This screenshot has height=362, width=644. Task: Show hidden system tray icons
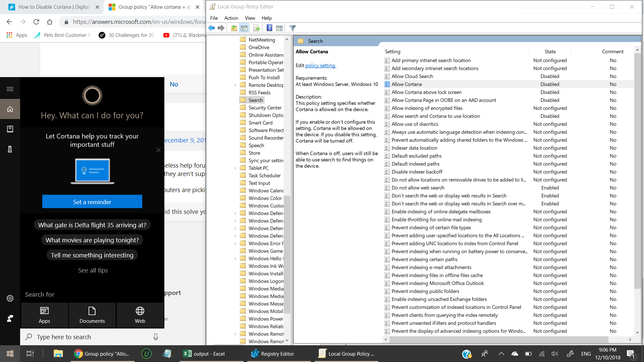pyautogui.click(x=501, y=354)
